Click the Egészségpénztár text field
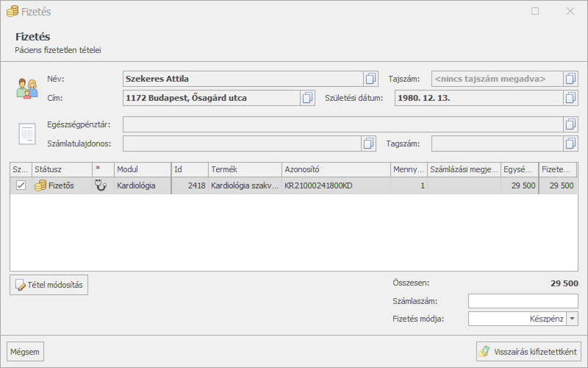The width and height of the screenshot is (588, 368). click(342, 124)
